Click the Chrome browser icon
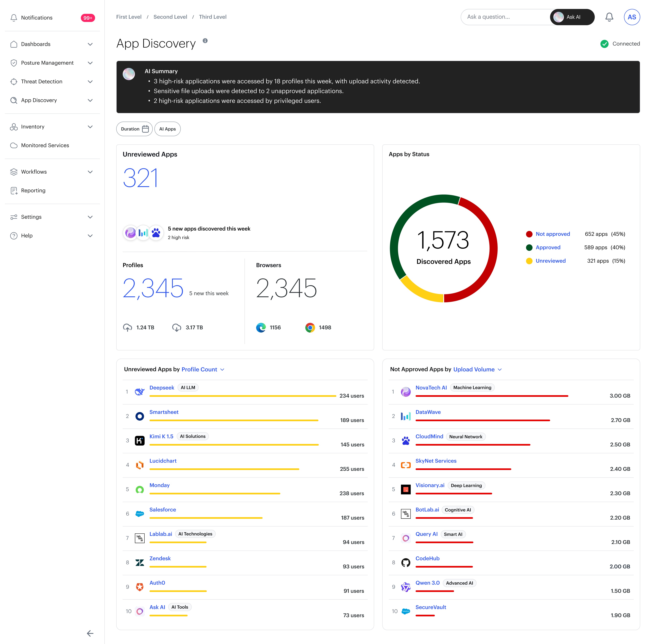The height and width of the screenshot is (644, 650). tap(310, 327)
